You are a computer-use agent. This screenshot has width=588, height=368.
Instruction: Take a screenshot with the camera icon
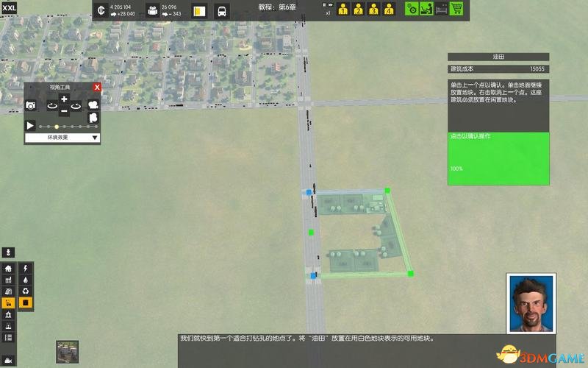[31, 105]
